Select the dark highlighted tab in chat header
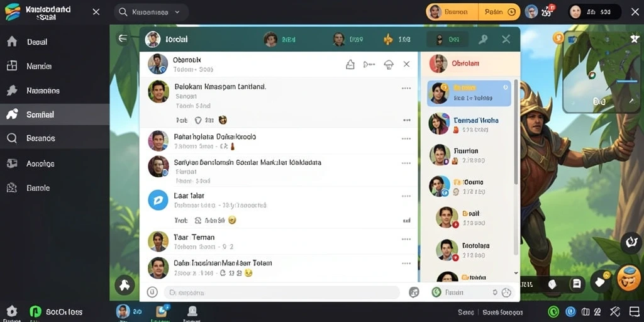 (447, 40)
